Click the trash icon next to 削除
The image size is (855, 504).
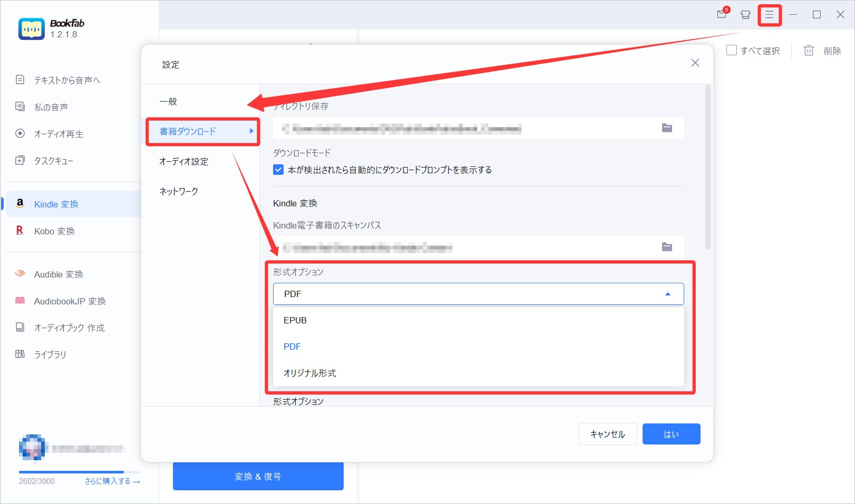point(808,51)
